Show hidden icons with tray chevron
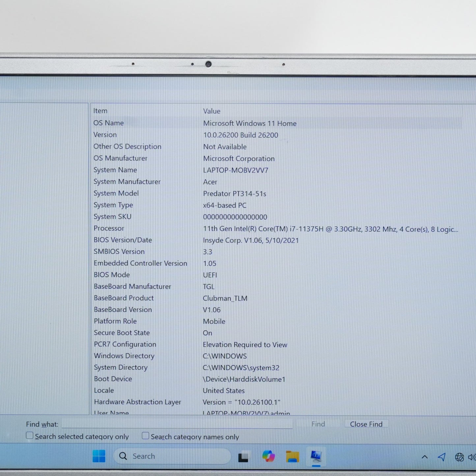Screen dimensions: 476x476 click(x=425, y=457)
